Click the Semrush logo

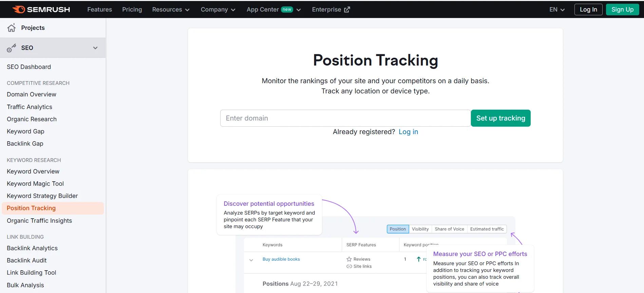[x=41, y=10]
